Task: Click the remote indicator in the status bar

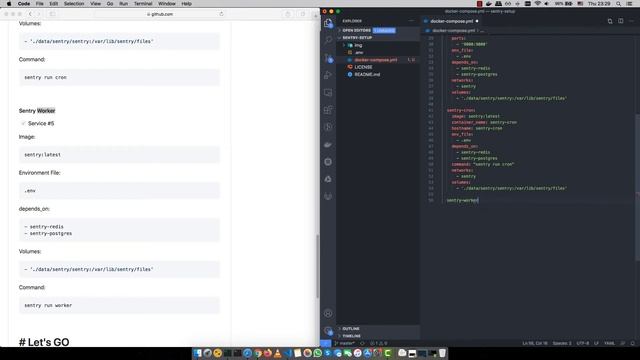Action: (x=325, y=343)
